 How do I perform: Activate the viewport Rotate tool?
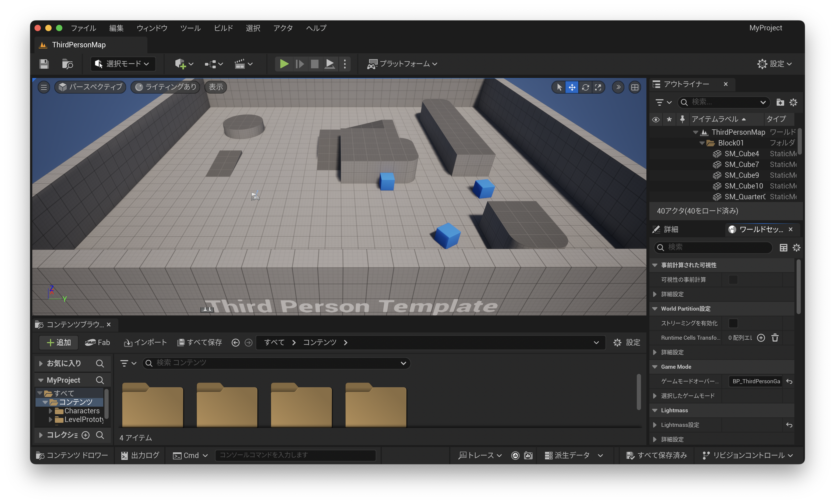click(x=585, y=87)
